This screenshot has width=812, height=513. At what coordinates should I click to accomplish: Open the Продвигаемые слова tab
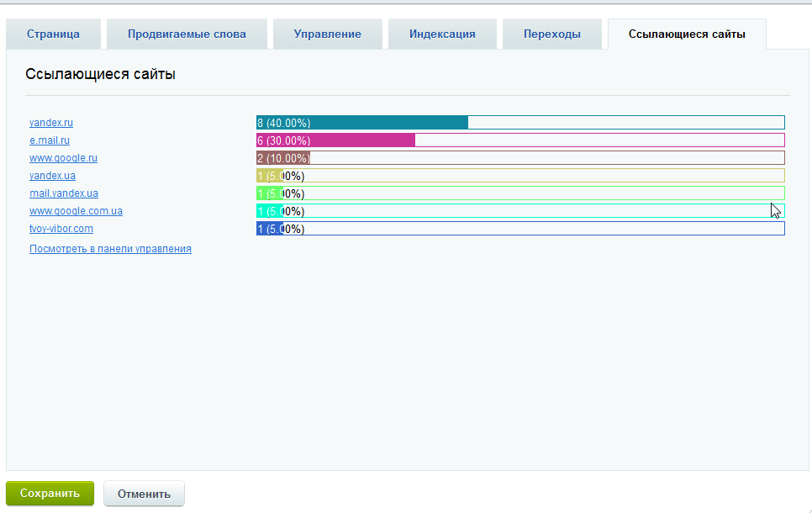click(x=187, y=34)
